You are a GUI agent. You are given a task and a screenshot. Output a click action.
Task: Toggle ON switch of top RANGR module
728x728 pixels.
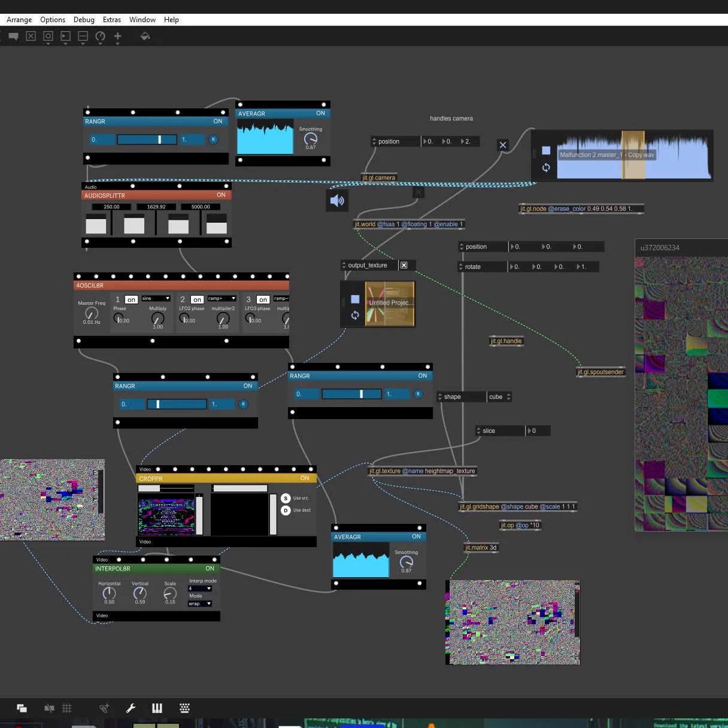(218, 122)
